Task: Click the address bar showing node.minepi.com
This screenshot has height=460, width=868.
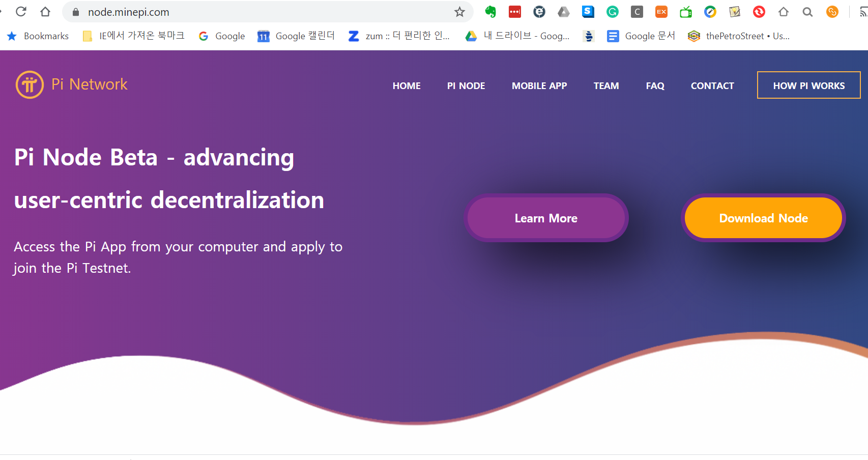Action: click(268, 12)
